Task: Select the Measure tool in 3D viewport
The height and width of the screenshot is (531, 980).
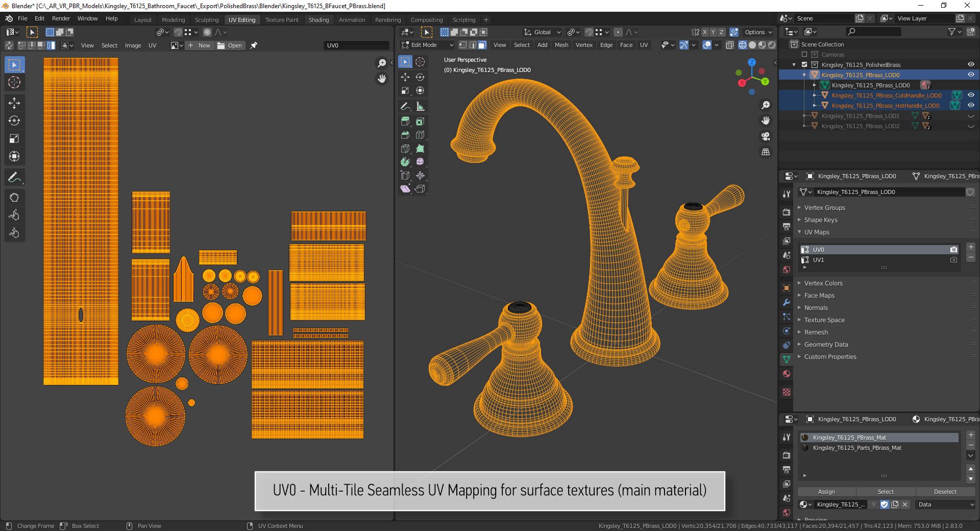Action: (420, 107)
